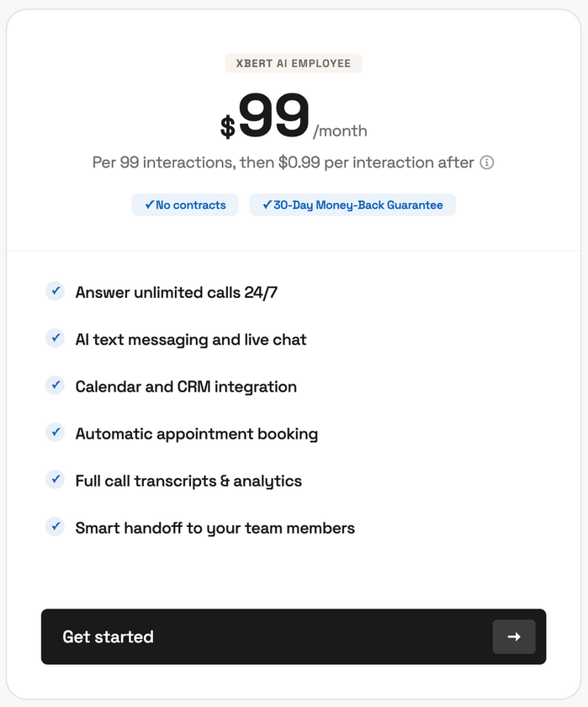Click checkmark beside Full call transcripts
588x707 pixels.
point(55,480)
